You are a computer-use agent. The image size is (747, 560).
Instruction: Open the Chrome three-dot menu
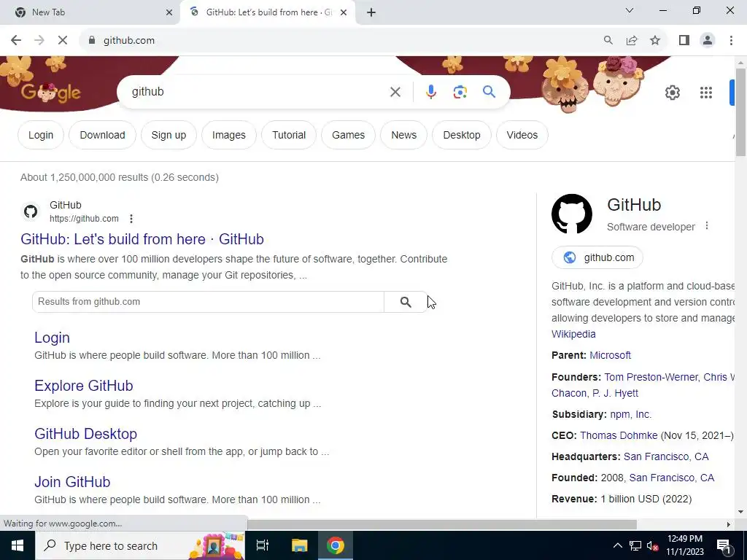pyautogui.click(x=731, y=41)
